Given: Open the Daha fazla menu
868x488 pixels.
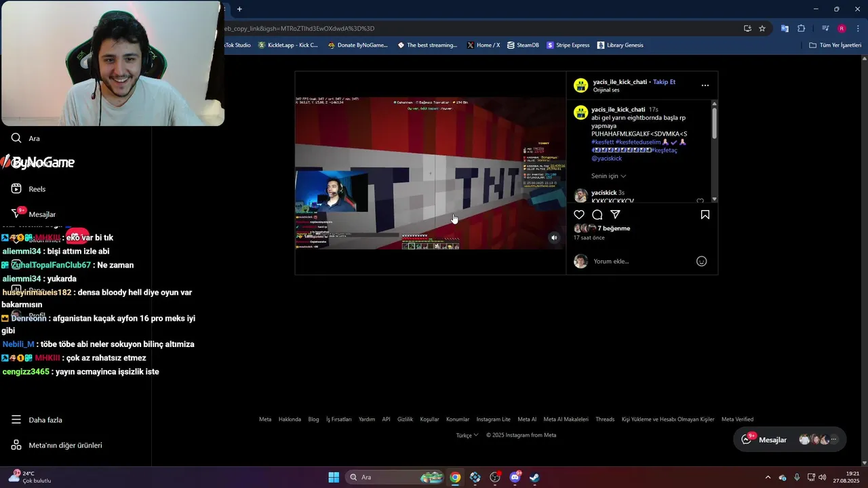Looking at the screenshot, I should pyautogui.click(x=37, y=420).
